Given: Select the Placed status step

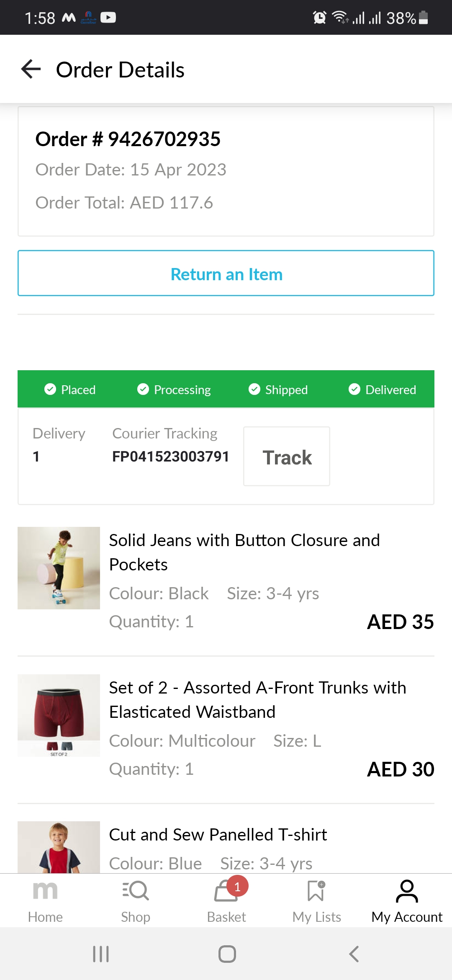Looking at the screenshot, I should pos(70,389).
